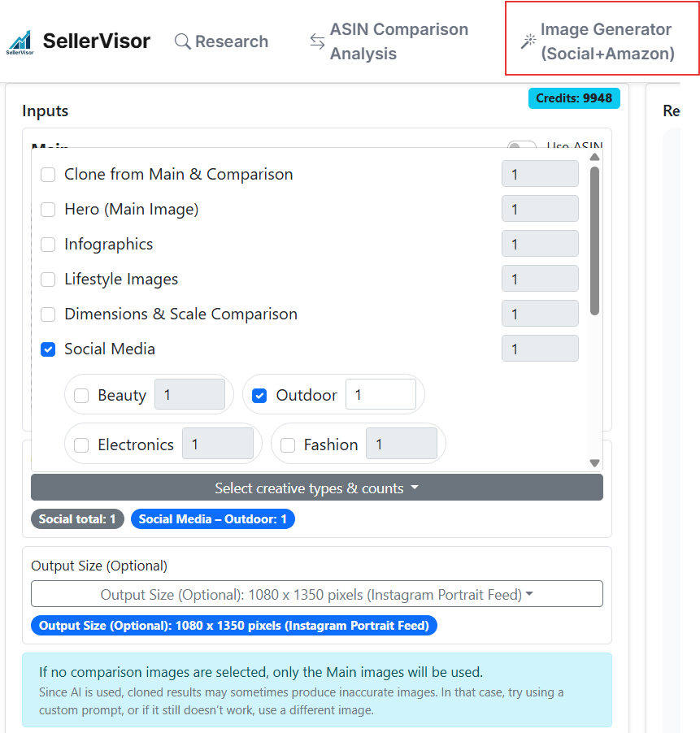
Task: Check the Hero (Main Image) checkbox
Action: [49, 210]
